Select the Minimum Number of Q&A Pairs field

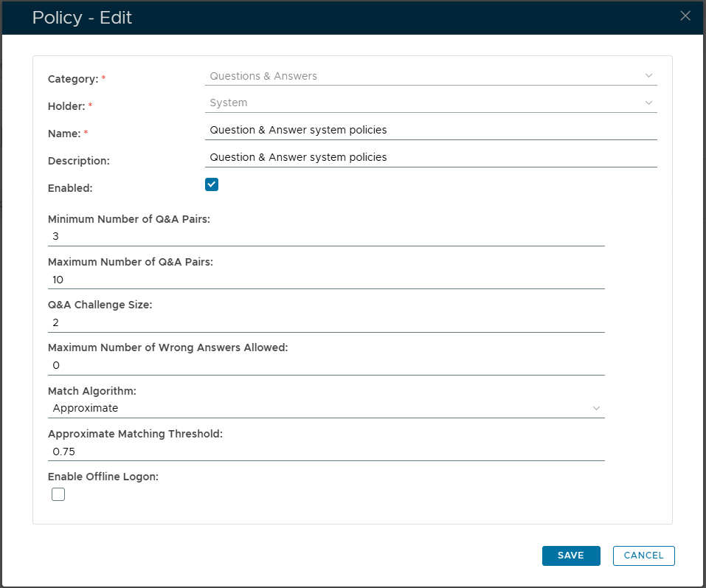[325, 237]
